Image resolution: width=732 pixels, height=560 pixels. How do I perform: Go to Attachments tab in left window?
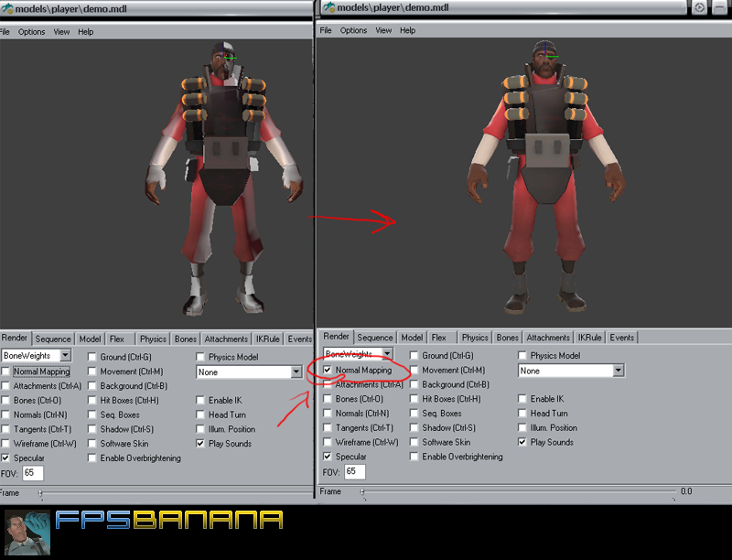click(226, 339)
